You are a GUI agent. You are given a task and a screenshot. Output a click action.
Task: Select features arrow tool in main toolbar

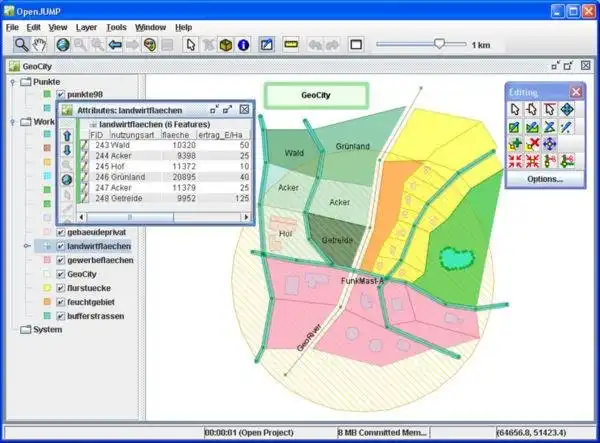point(190,45)
